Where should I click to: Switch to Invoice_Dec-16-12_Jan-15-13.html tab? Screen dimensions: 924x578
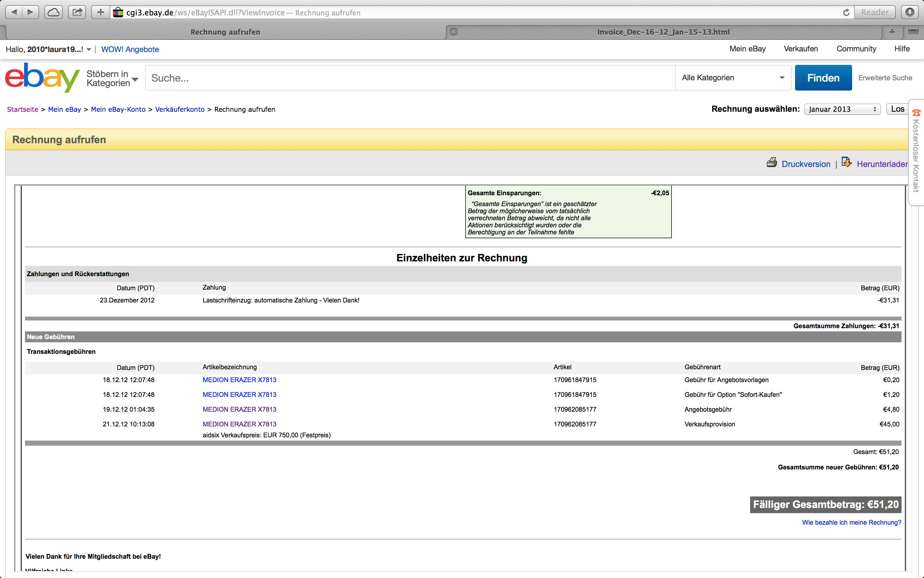click(x=663, y=32)
